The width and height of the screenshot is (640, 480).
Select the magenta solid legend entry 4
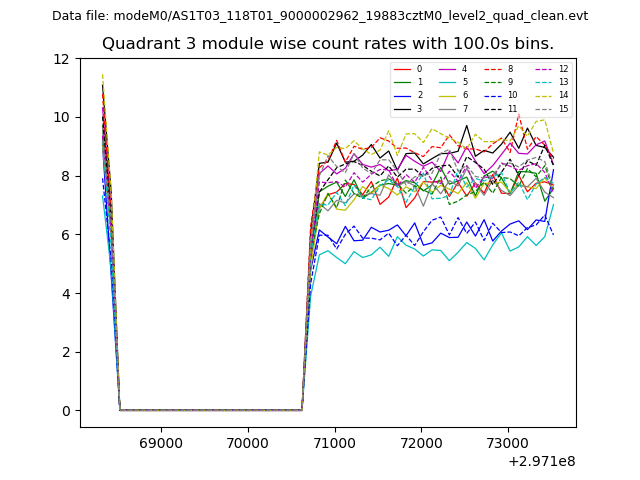[x=455, y=69]
